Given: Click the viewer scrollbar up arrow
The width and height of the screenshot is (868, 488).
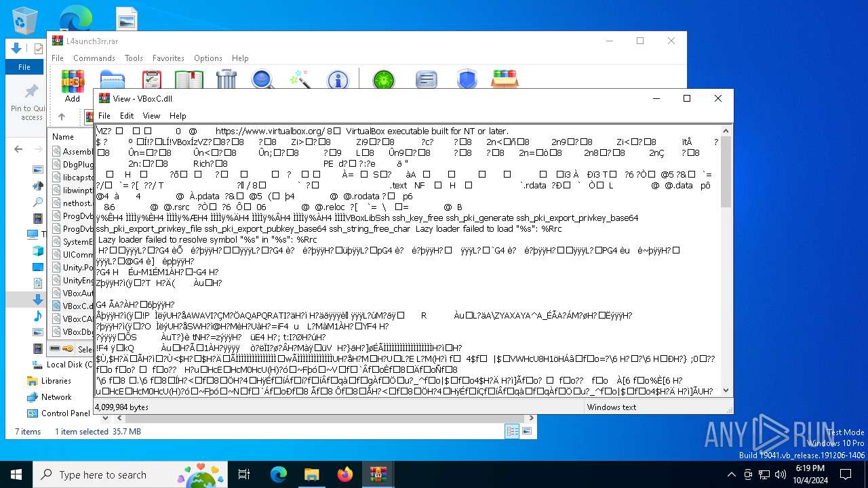Looking at the screenshot, I should (726, 131).
